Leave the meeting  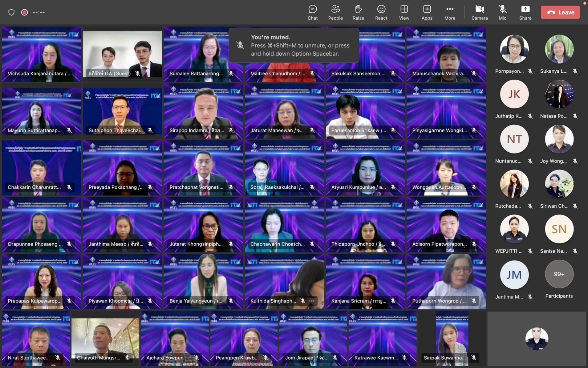pos(560,12)
